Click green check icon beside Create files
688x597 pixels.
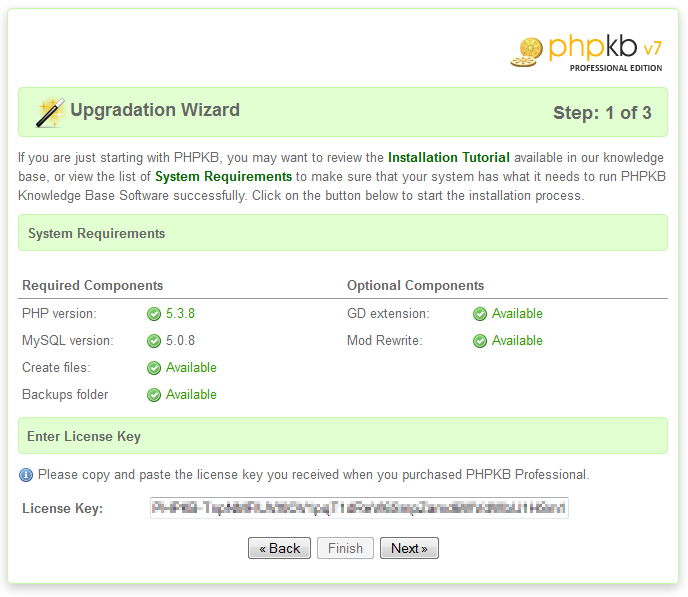(154, 368)
